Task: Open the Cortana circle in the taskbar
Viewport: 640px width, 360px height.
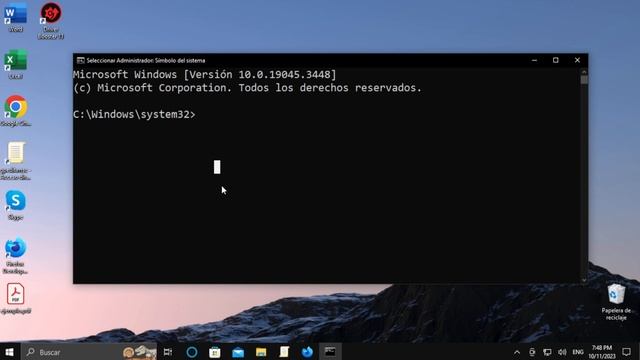Action: coord(192,352)
